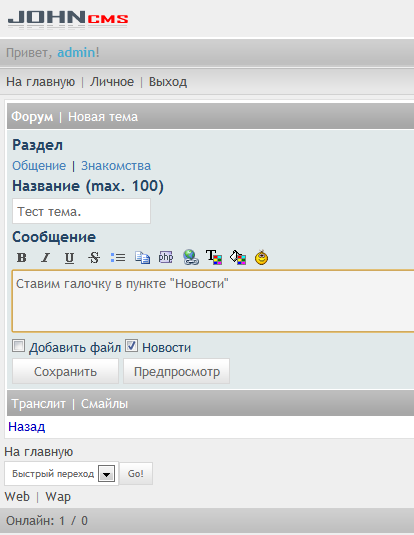
Task: Open the smiley emoticon picker icon
Action: coord(261,257)
